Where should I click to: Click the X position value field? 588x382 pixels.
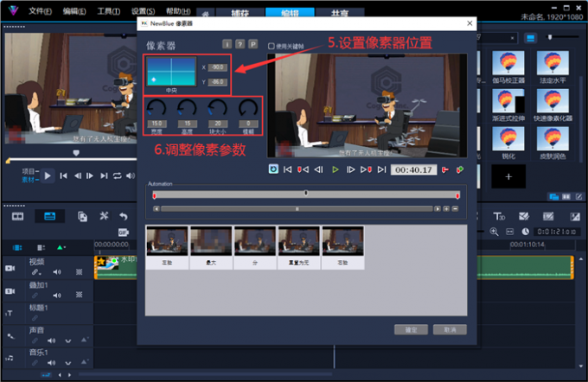tap(218, 67)
